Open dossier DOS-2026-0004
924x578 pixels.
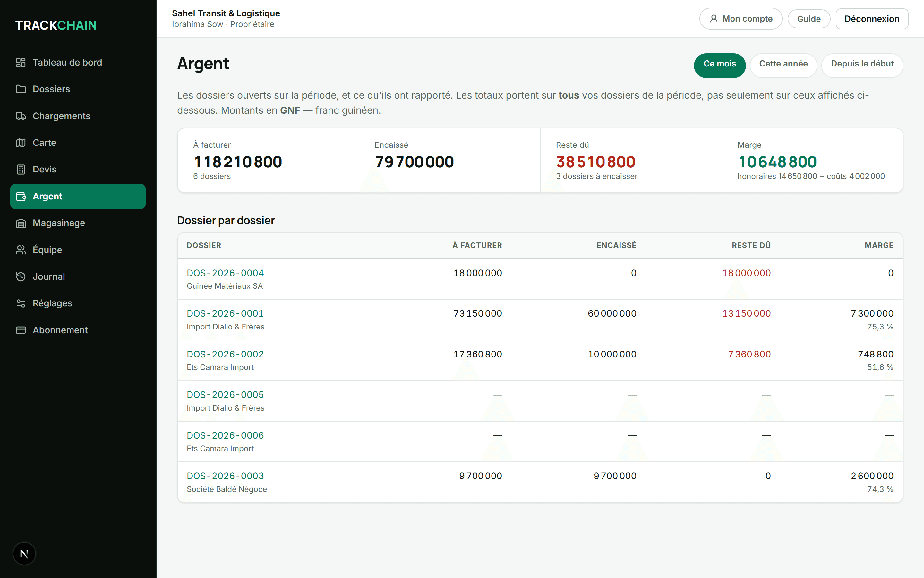(225, 273)
